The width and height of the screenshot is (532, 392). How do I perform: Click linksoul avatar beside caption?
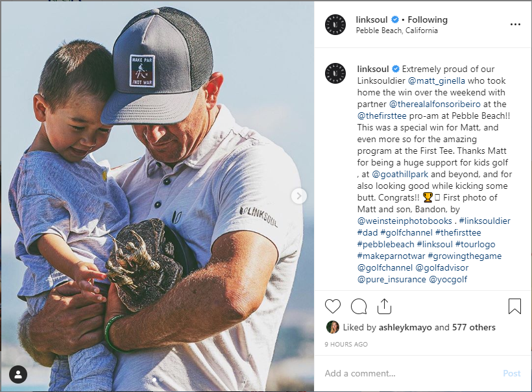click(335, 73)
